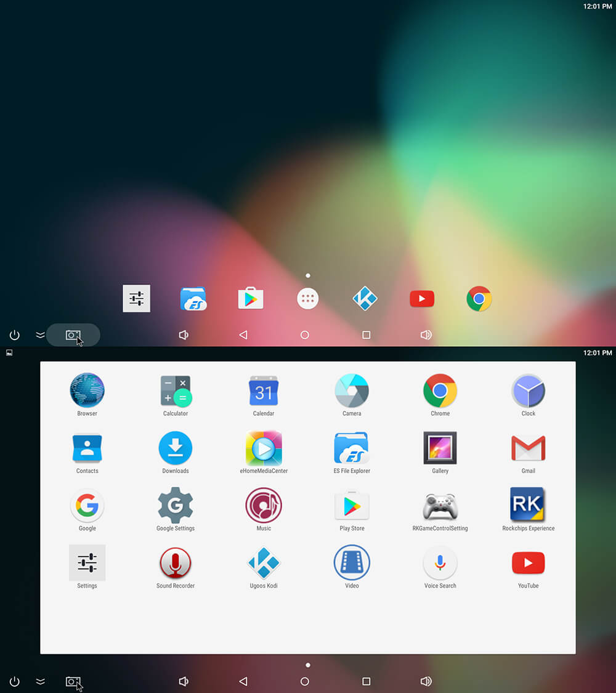The width and height of the screenshot is (616, 693).
Task: Take a screenshot from app drawer bar
Action: click(x=73, y=681)
